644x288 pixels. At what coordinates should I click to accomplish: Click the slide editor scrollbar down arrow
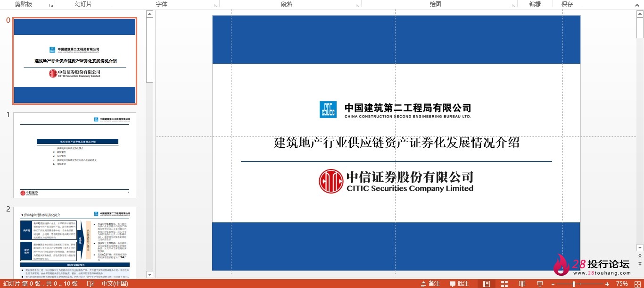click(x=640, y=247)
